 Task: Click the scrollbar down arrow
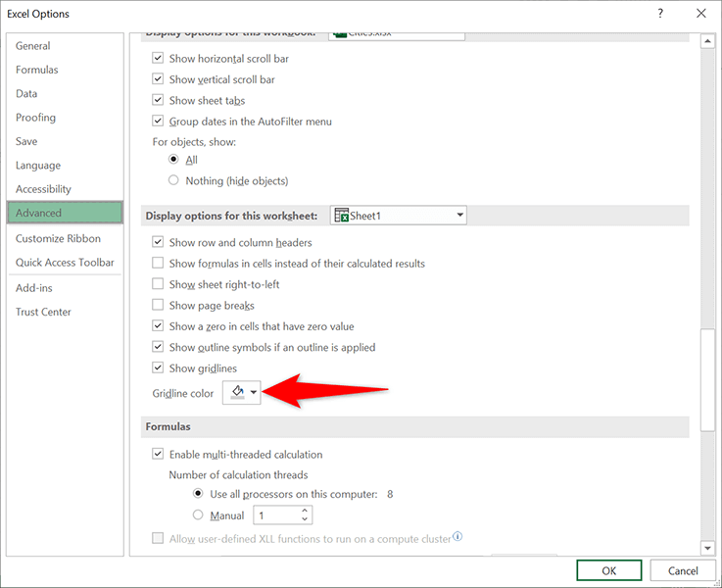[x=707, y=548]
